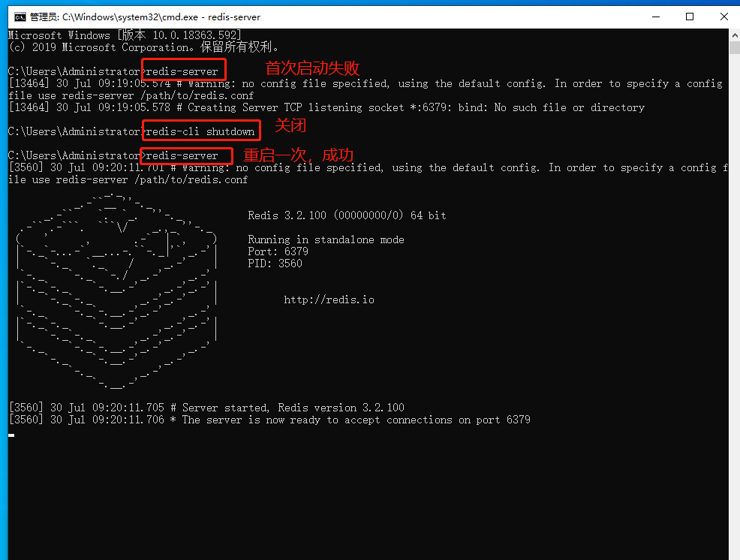Click the 'bind: No such file or directory' error line
Screen dimensions: 740x560
pyautogui.click(x=326, y=107)
